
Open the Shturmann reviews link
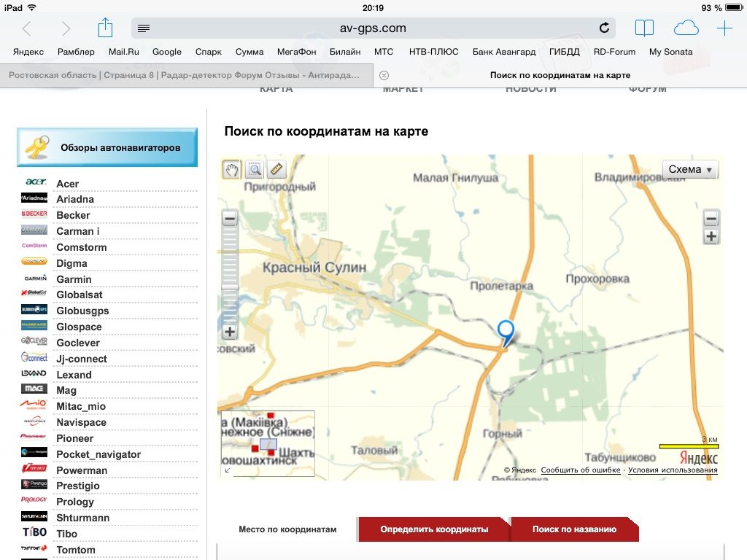83,518
